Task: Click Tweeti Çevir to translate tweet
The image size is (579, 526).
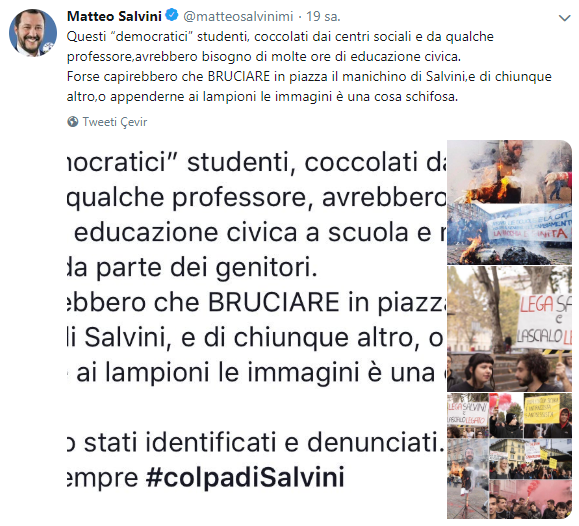Action: pyautogui.click(x=115, y=122)
